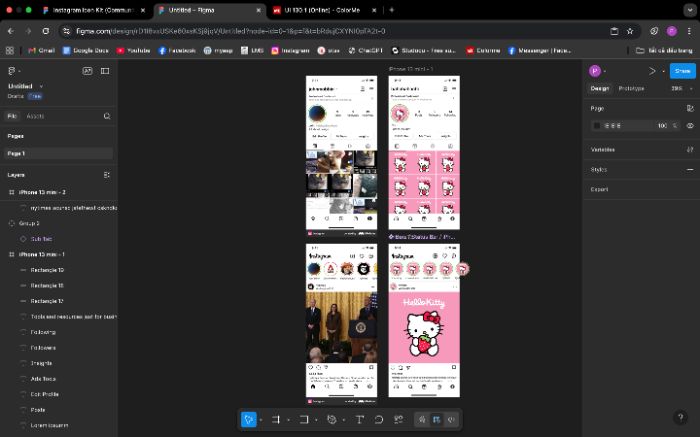Open the AI actions icon in left panel
Screen dimensions: 700x437
(88, 71)
